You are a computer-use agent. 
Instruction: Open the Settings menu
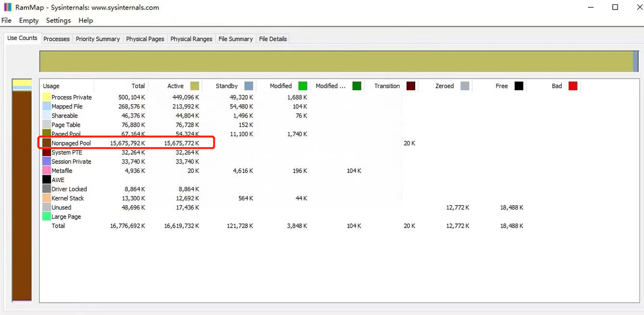[x=58, y=21]
